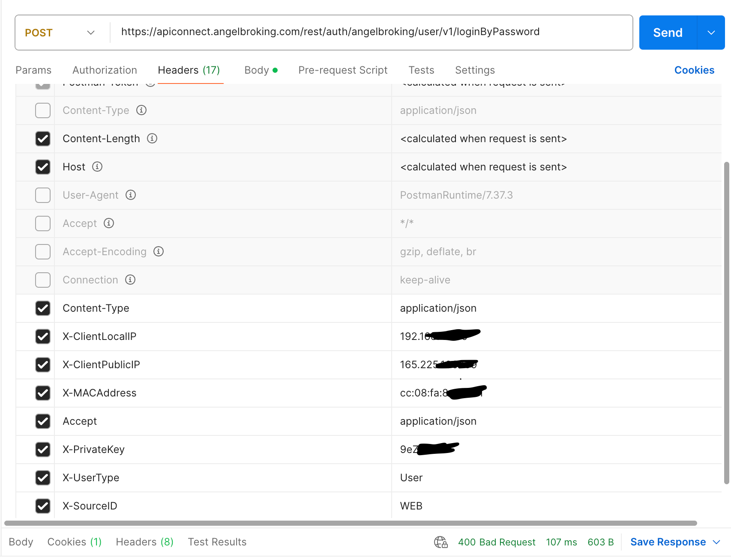Uncheck the X-UserType header

coord(43,478)
